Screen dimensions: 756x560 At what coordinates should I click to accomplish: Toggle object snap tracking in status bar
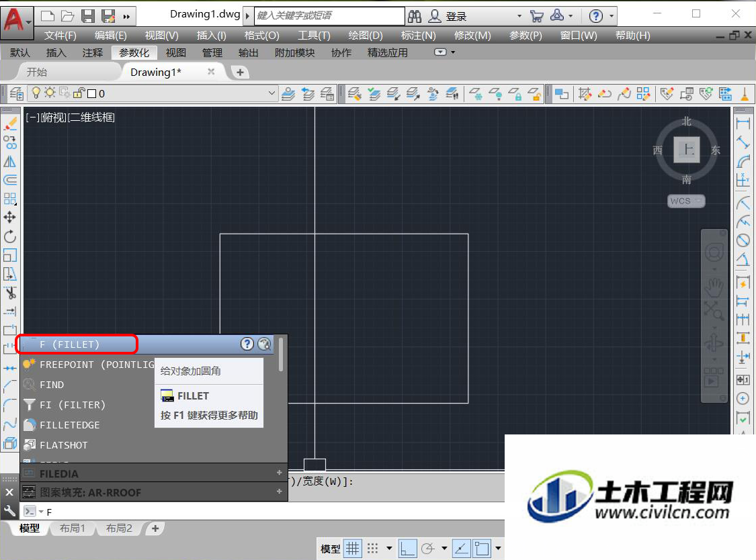(x=462, y=549)
